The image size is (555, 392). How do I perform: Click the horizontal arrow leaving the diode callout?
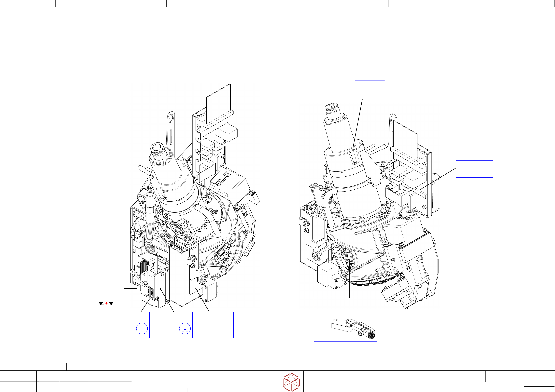point(131,288)
